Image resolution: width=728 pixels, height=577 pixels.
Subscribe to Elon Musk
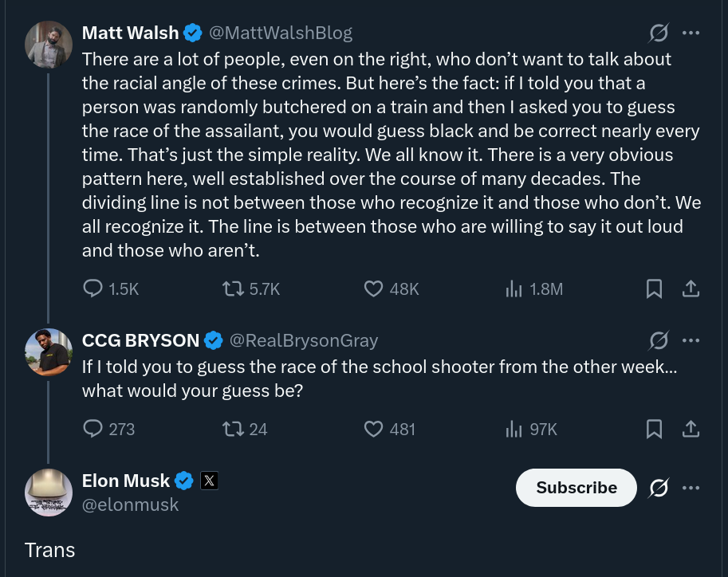point(576,488)
